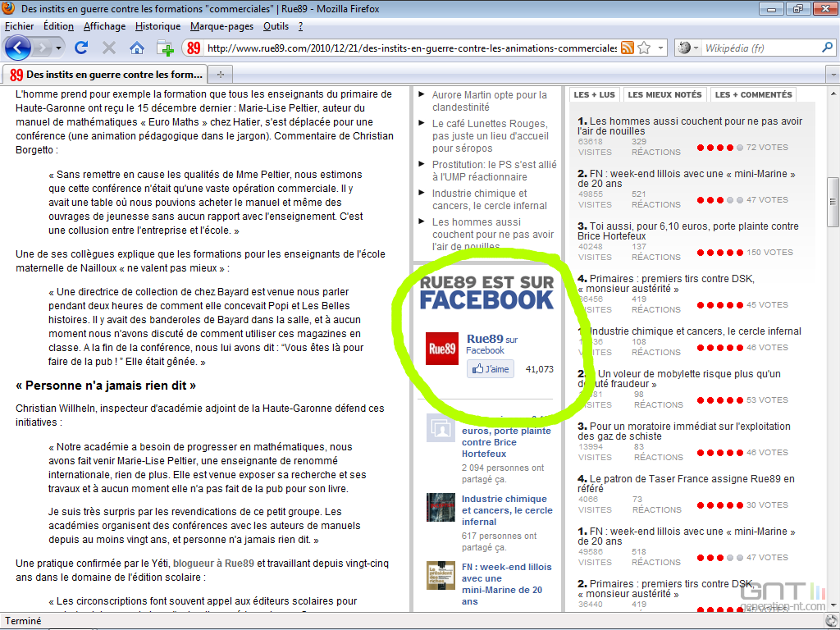
Task: Open the search engine selector dropdown
Action: (688, 48)
